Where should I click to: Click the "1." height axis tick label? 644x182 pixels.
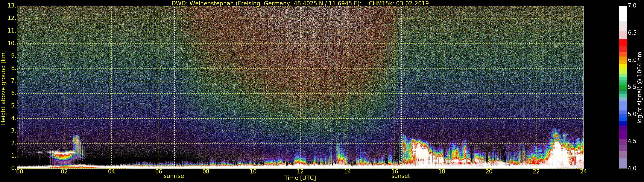coord(14,156)
